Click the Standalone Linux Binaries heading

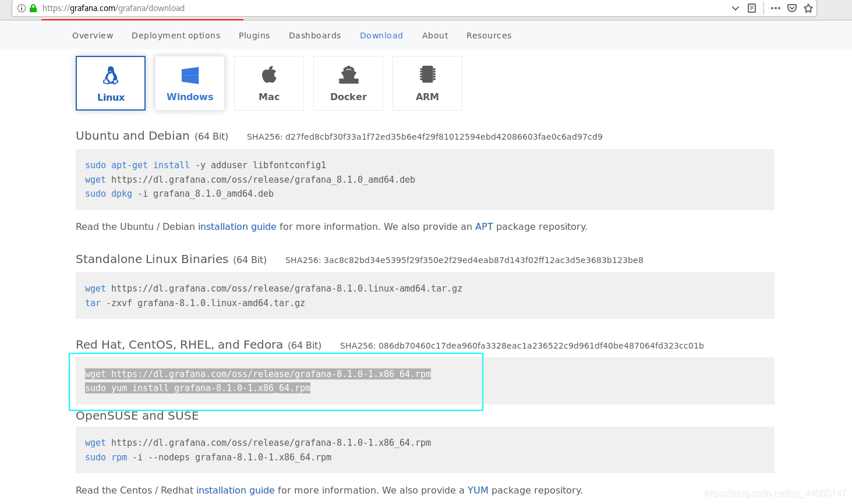[x=152, y=259]
